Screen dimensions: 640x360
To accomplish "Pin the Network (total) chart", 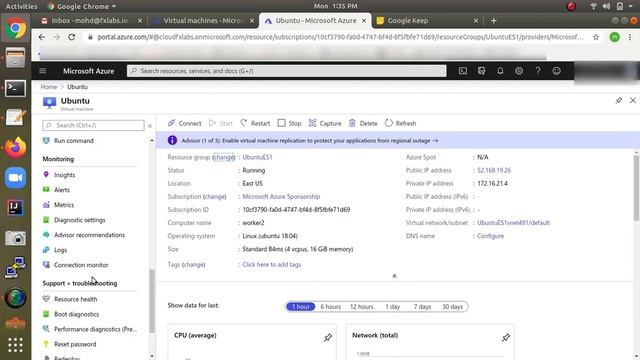I will pyautogui.click(x=506, y=337).
